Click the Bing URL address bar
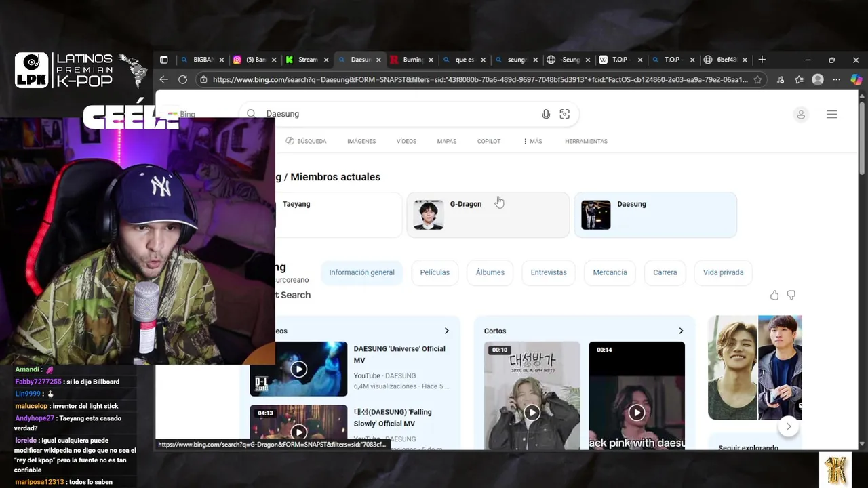The height and width of the screenshot is (488, 868). pos(479,79)
